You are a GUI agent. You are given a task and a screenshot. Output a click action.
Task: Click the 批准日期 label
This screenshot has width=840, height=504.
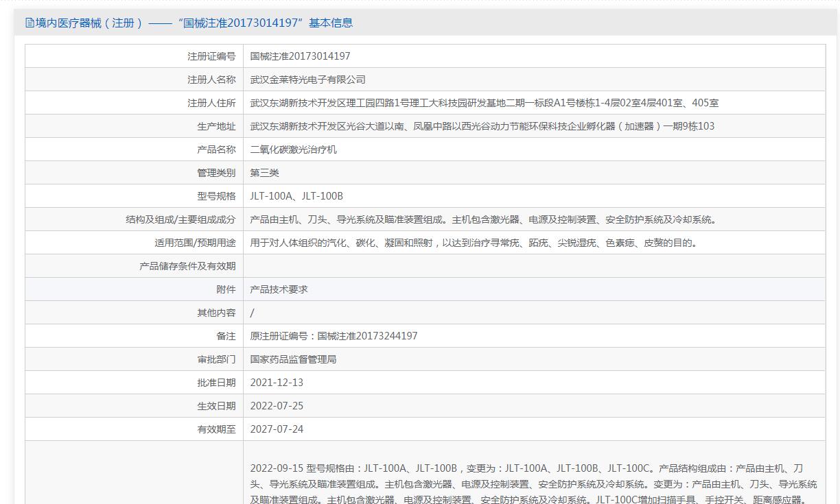pyautogui.click(x=216, y=383)
